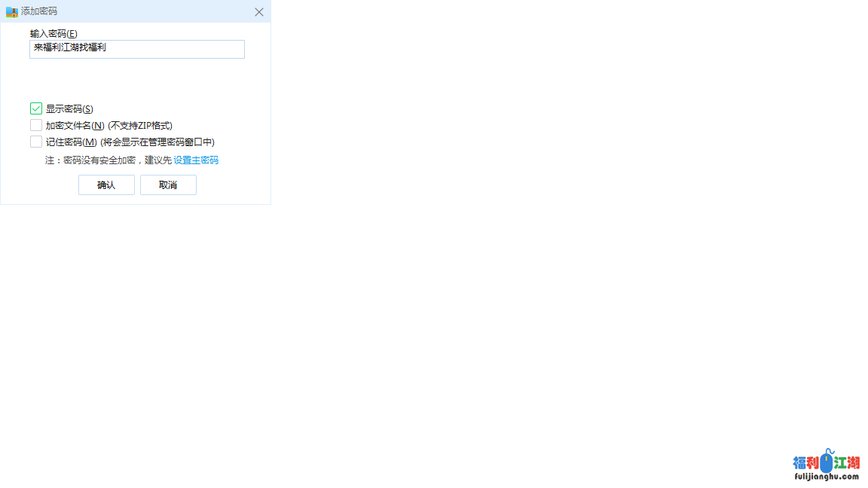Click the 福利江湖 watermark logo
The image size is (868, 488).
pos(826,462)
